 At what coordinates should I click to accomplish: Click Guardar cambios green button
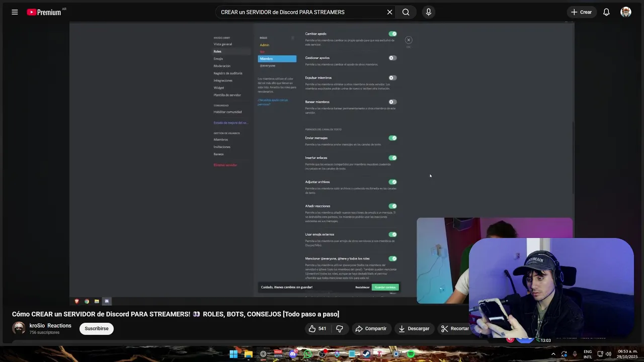click(385, 287)
